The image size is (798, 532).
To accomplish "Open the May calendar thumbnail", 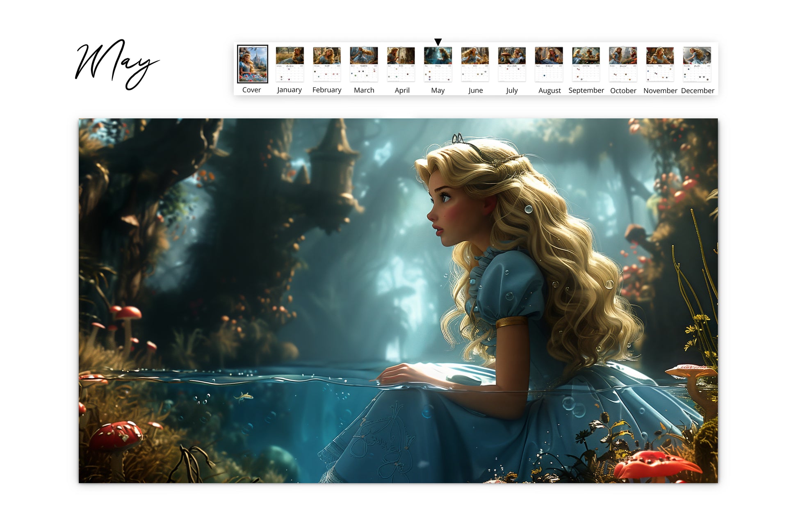I will (x=438, y=64).
